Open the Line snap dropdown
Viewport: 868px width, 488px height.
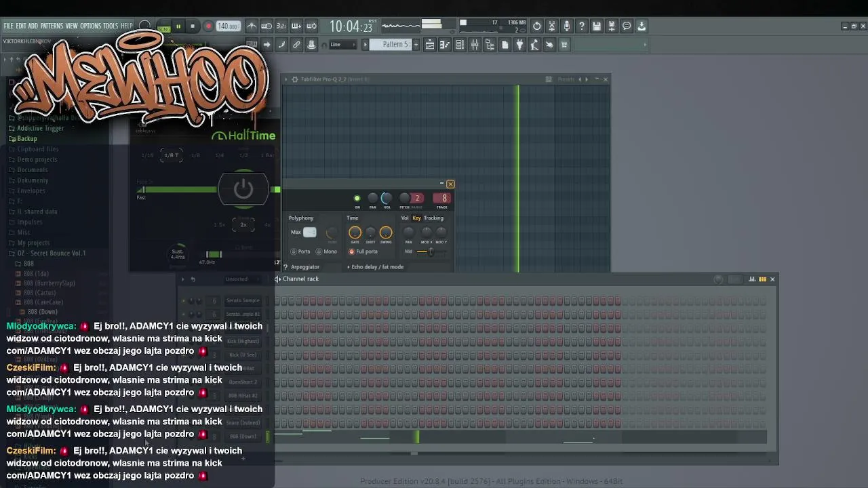click(x=343, y=45)
